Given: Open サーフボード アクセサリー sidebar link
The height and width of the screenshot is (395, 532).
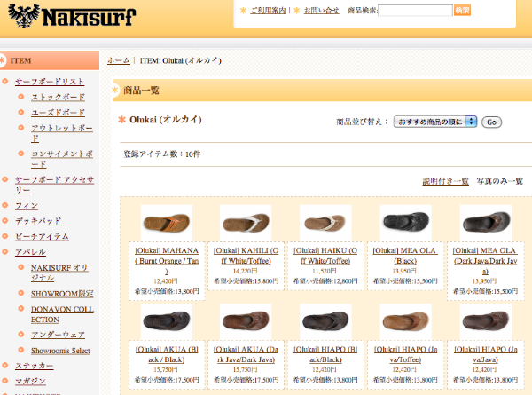Looking at the screenshot, I should point(54,185).
